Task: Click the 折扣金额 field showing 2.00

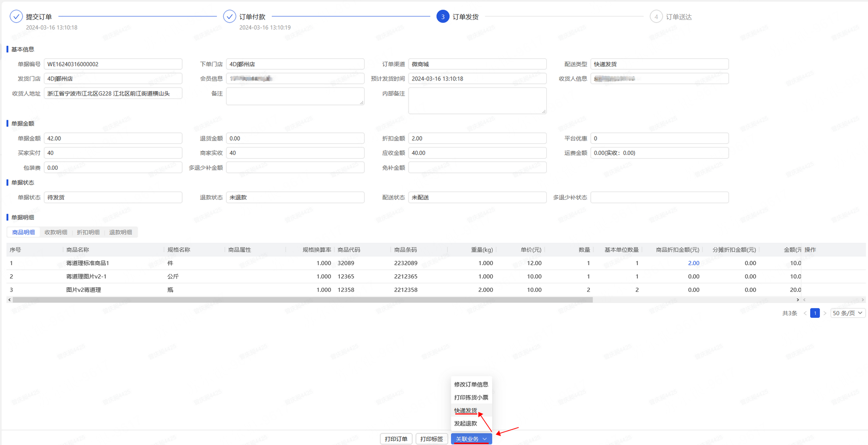Action: (x=477, y=138)
